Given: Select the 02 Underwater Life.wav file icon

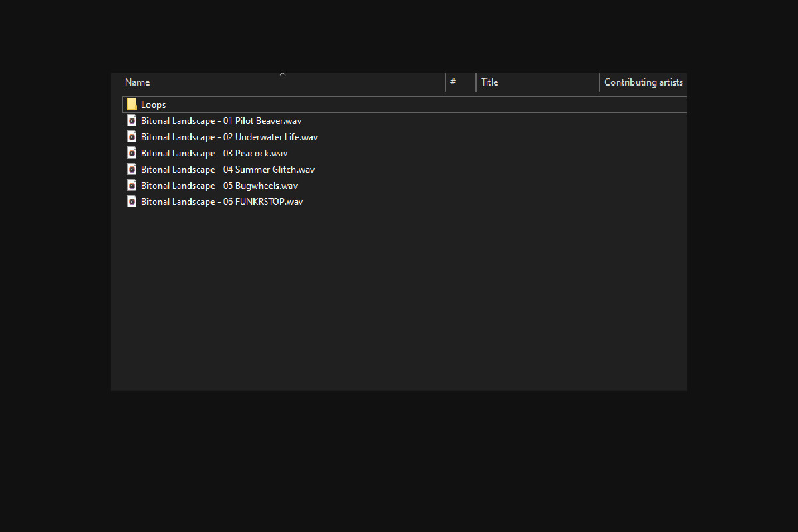Looking at the screenshot, I should 132,137.
